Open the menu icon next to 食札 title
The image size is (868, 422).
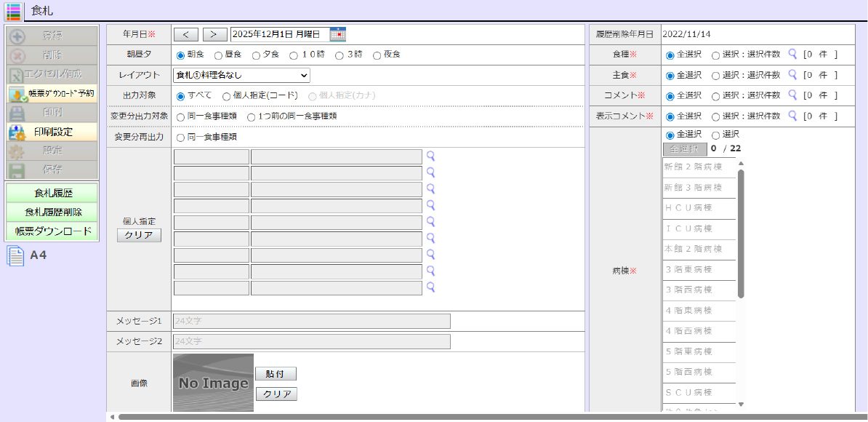pos(13,11)
